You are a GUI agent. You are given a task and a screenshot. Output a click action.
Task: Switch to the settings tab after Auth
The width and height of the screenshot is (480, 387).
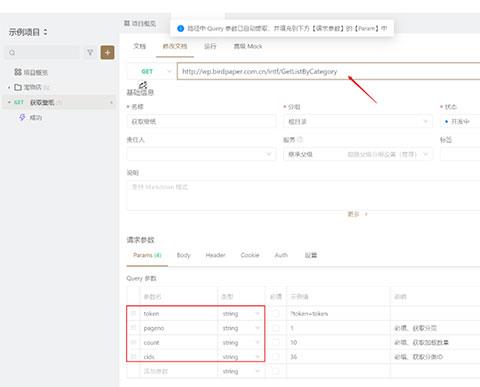point(311,255)
